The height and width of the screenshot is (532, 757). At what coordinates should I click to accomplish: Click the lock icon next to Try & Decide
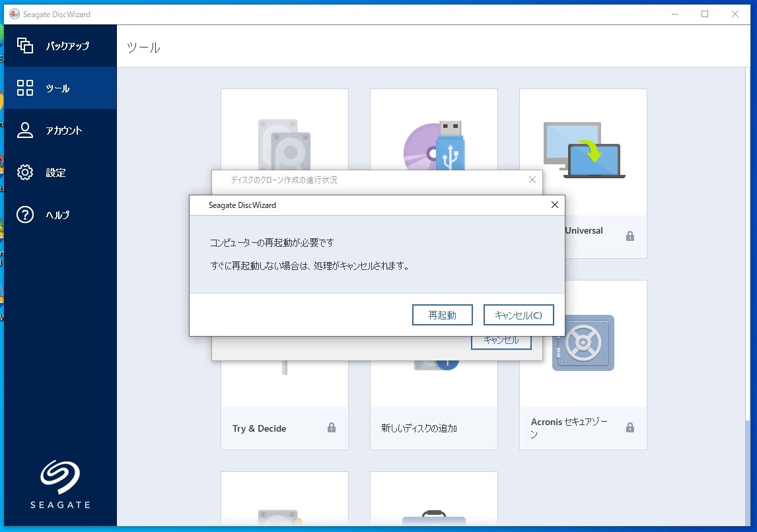coord(331,427)
